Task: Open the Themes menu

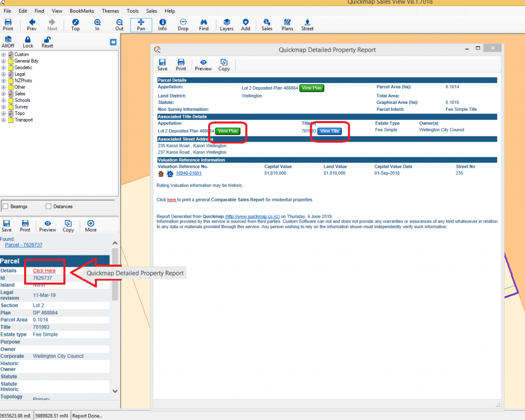Action: (110, 10)
